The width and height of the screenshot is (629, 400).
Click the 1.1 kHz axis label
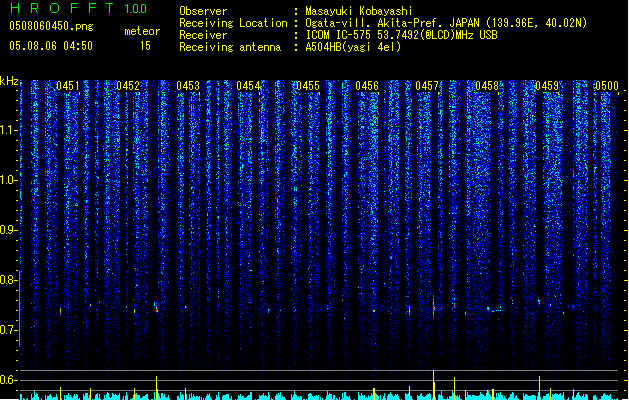[x=9, y=130]
